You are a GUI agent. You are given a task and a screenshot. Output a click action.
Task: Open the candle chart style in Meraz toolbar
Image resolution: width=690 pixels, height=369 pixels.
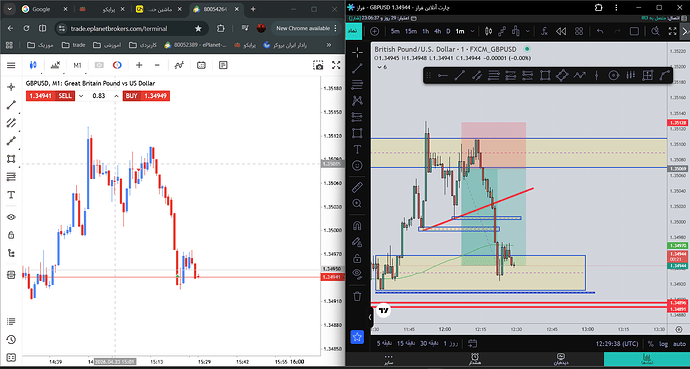click(x=488, y=31)
